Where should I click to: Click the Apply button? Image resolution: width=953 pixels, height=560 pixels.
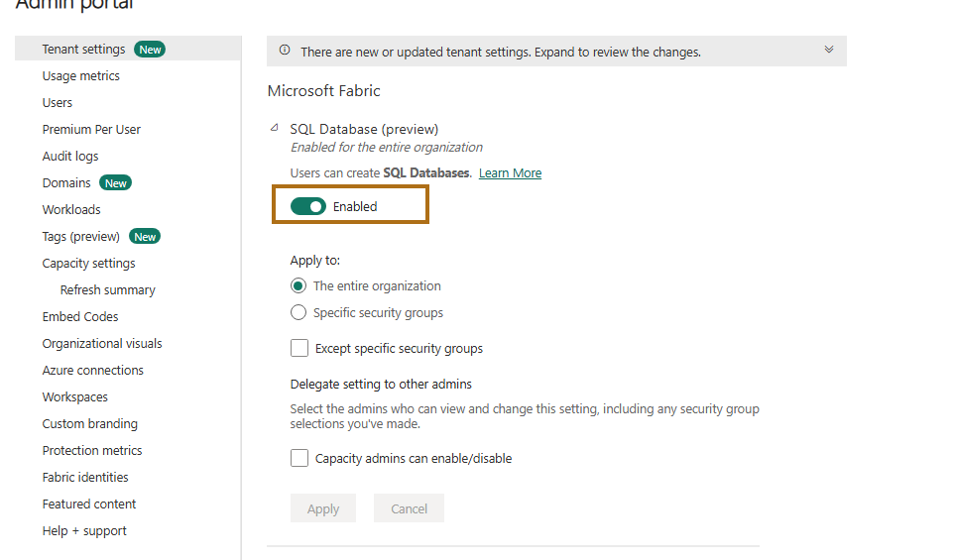point(322,508)
